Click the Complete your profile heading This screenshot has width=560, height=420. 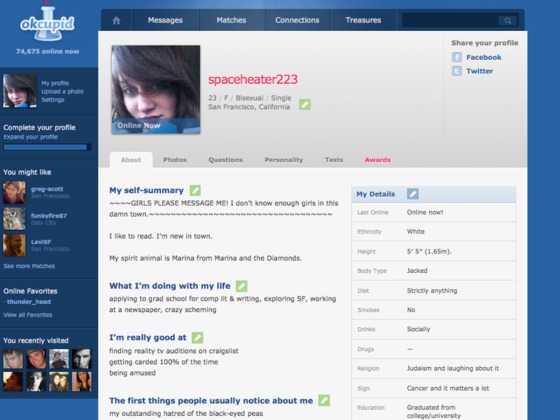(x=39, y=128)
